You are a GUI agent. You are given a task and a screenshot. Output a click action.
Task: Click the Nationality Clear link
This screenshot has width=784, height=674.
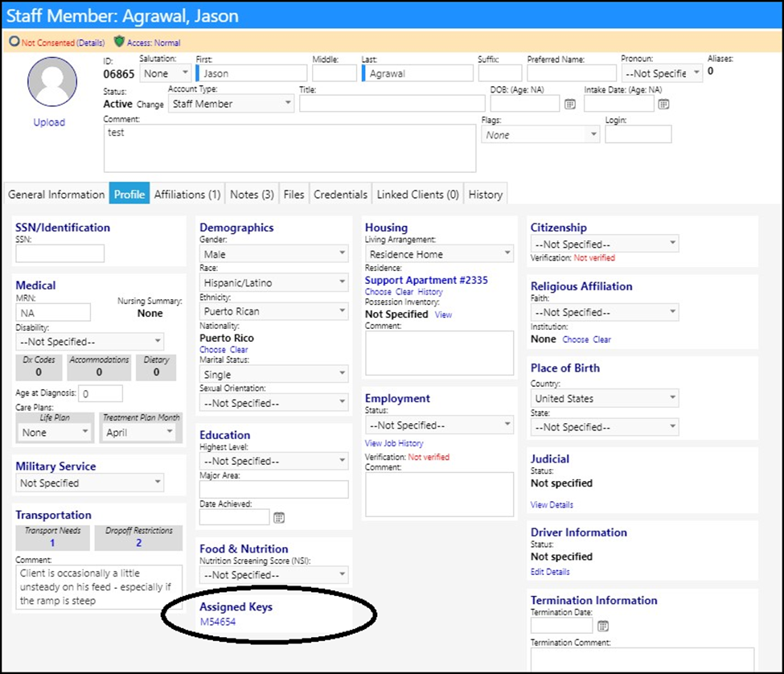239,350
